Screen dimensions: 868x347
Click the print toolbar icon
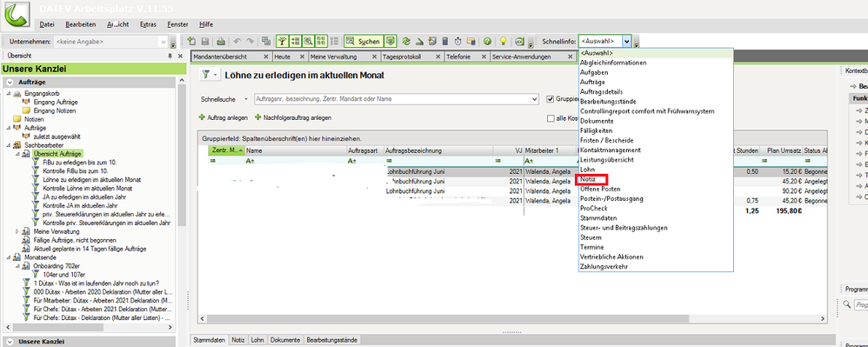point(221,42)
